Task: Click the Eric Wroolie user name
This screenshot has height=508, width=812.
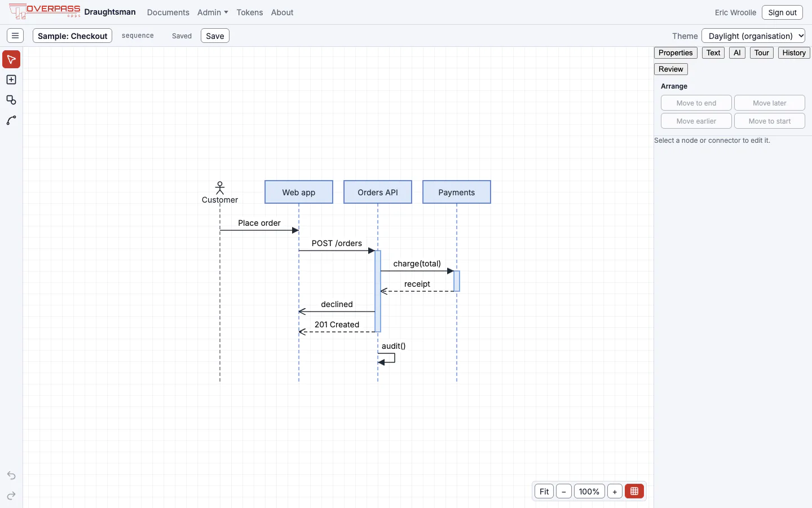Action: click(x=735, y=12)
